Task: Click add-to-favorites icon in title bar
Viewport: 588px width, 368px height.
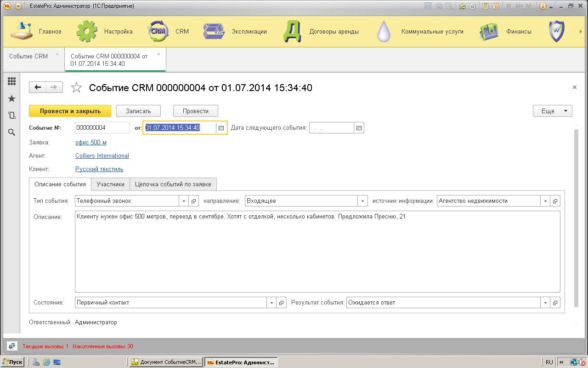Action: coord(463,6)
